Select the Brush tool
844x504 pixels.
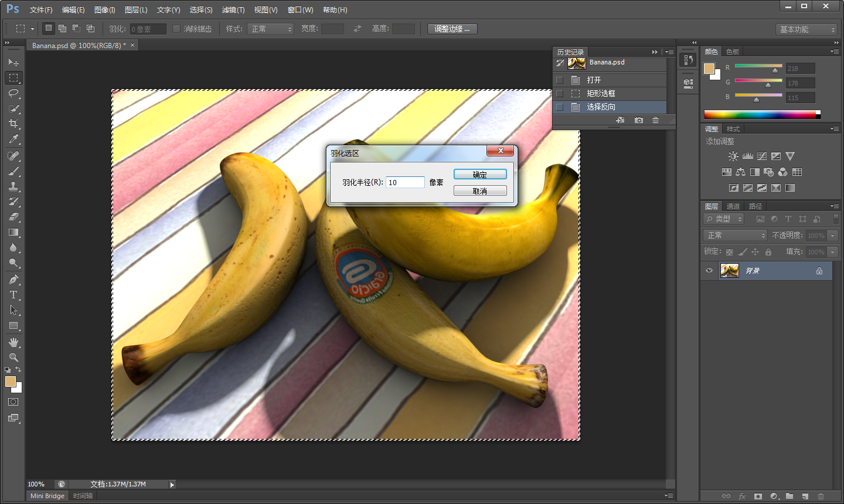[x=13, y=171]
